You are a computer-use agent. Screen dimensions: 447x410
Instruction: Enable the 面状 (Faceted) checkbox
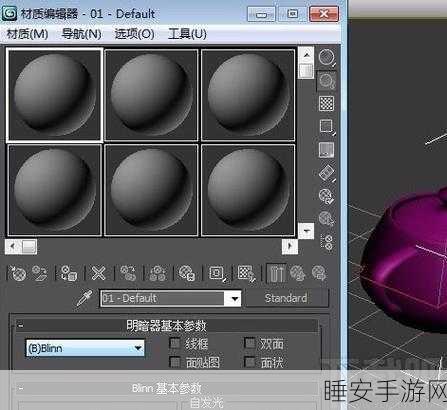click(249, 362)
